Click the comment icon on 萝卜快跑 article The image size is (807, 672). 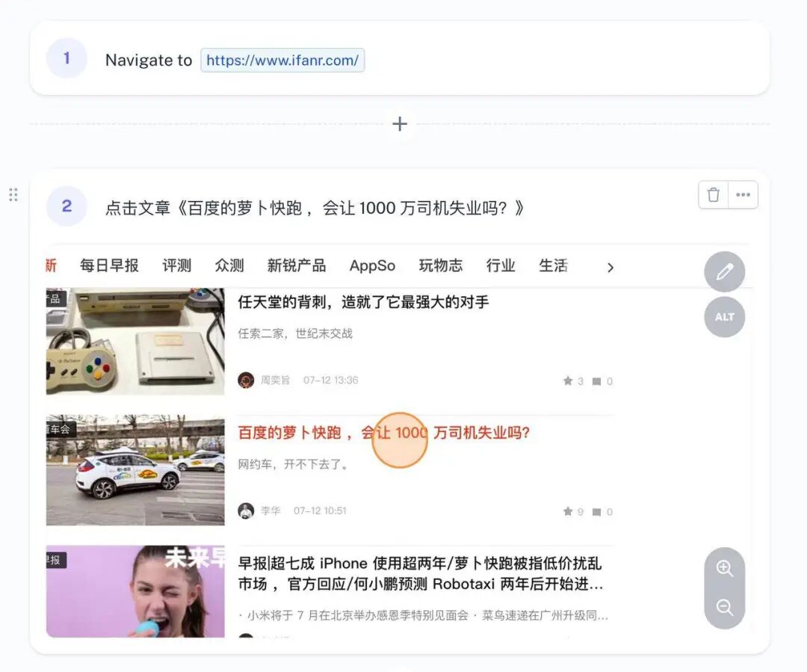click(x=596, y=512)
